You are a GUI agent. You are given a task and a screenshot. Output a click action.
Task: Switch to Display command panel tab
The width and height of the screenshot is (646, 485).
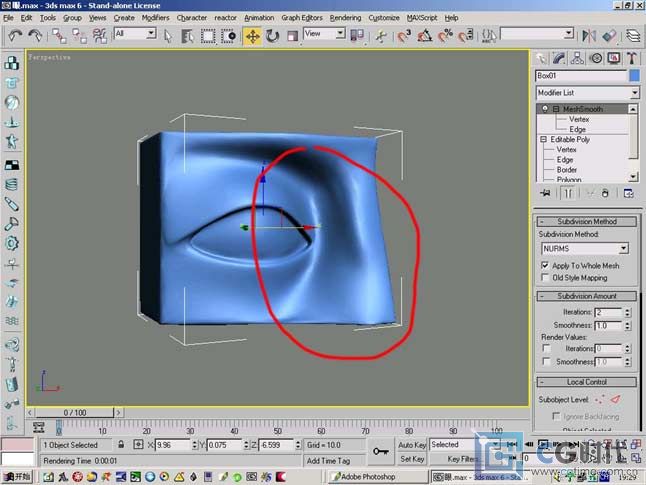(x=614, y=59)
